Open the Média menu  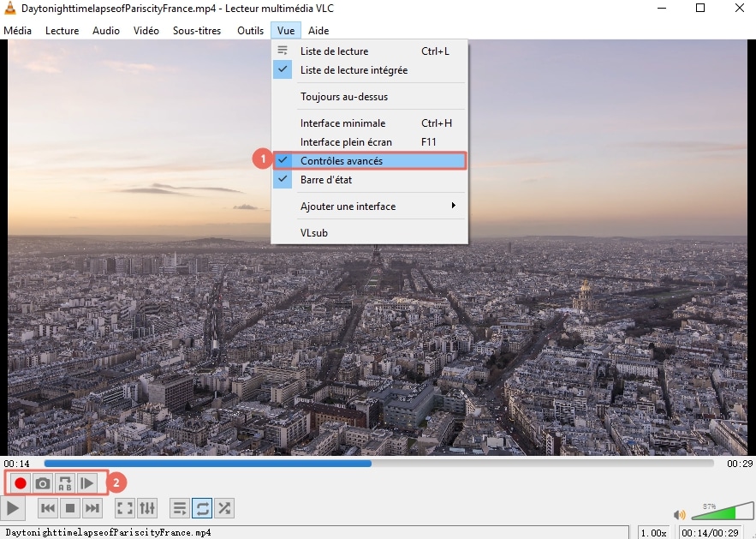click(x=17, y=30)
